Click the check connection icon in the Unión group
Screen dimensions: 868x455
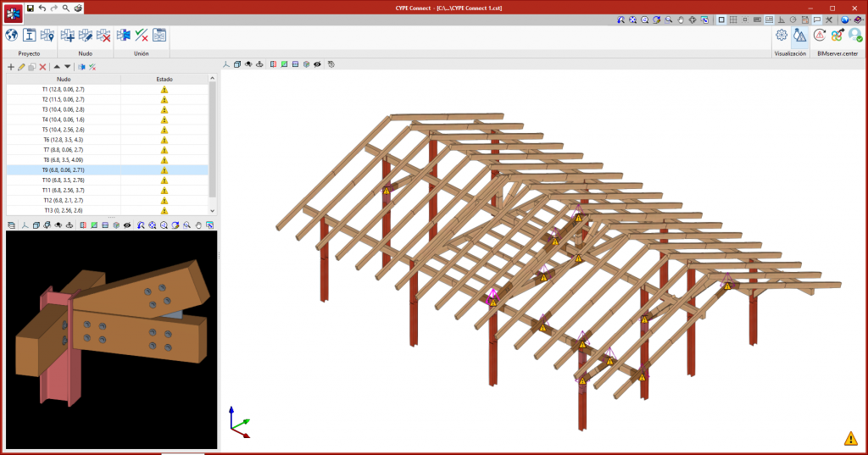(141, 35)
